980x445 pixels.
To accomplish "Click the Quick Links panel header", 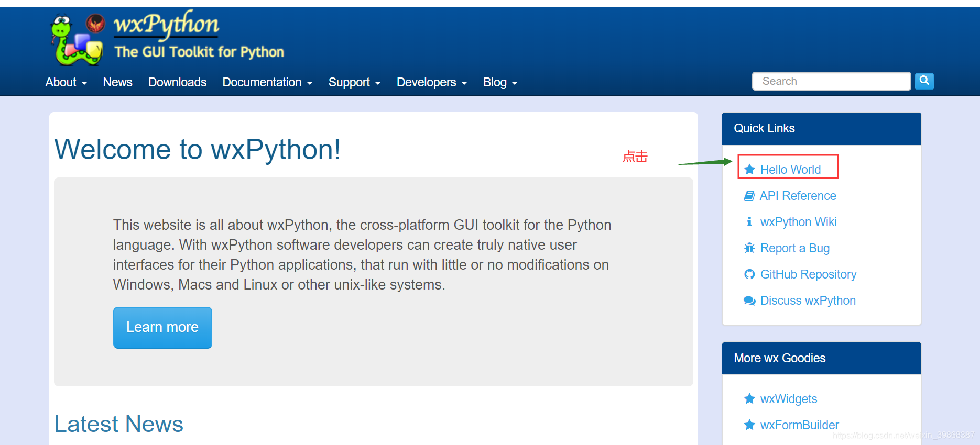I will [x=821, y=129].
